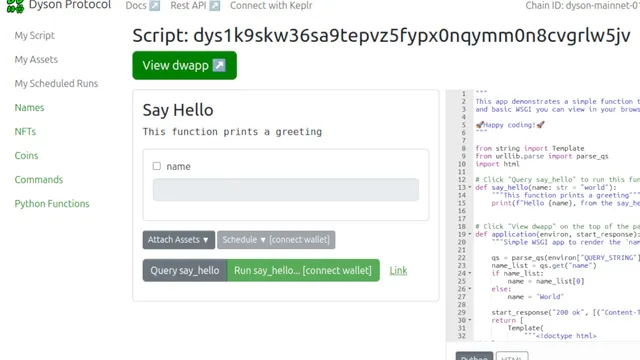Switch to the Python code tab
The height and width of the screenshot is (360, 640).
click(x=474, y=356)
